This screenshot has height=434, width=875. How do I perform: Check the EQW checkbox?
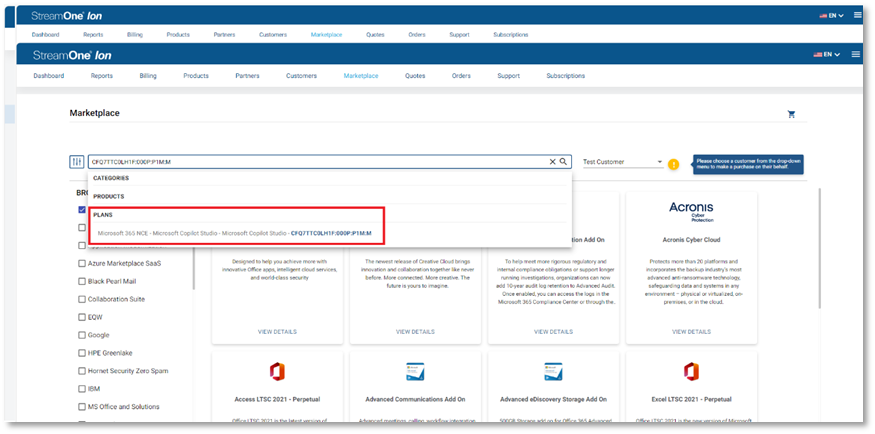(x=82, y=317)
